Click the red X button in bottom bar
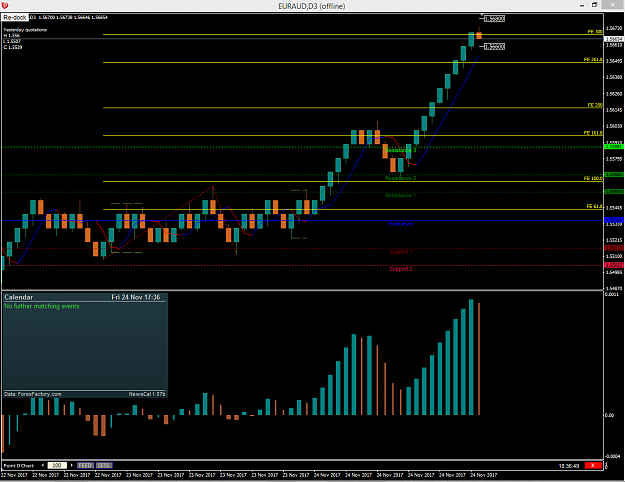Screen dimensions: 625x482 point(593,465)
